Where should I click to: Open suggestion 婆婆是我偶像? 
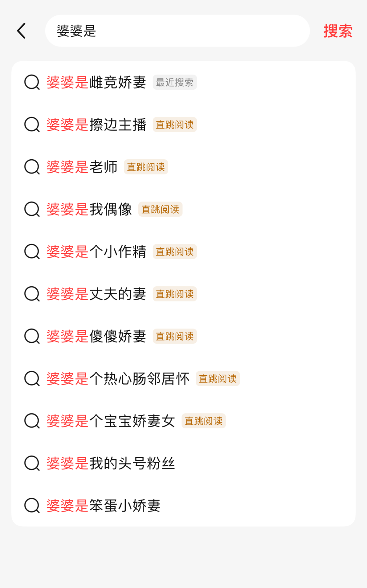(x=89, y=209)
